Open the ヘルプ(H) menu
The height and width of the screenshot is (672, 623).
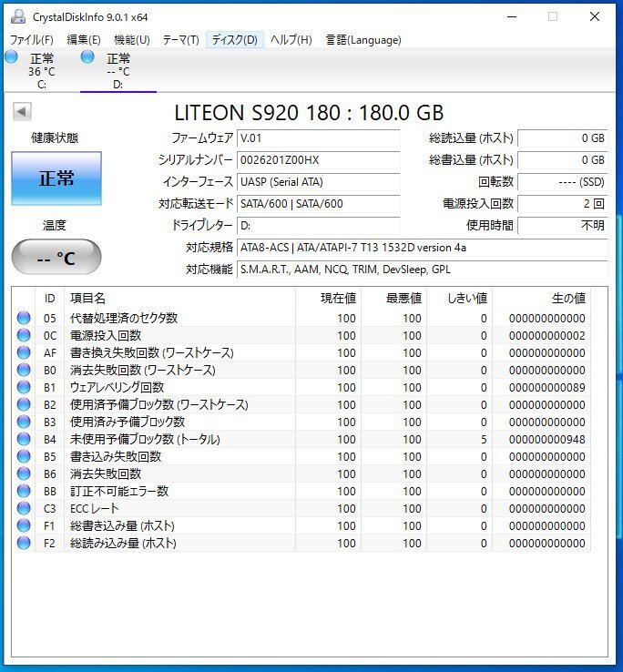tap(291, 40)
